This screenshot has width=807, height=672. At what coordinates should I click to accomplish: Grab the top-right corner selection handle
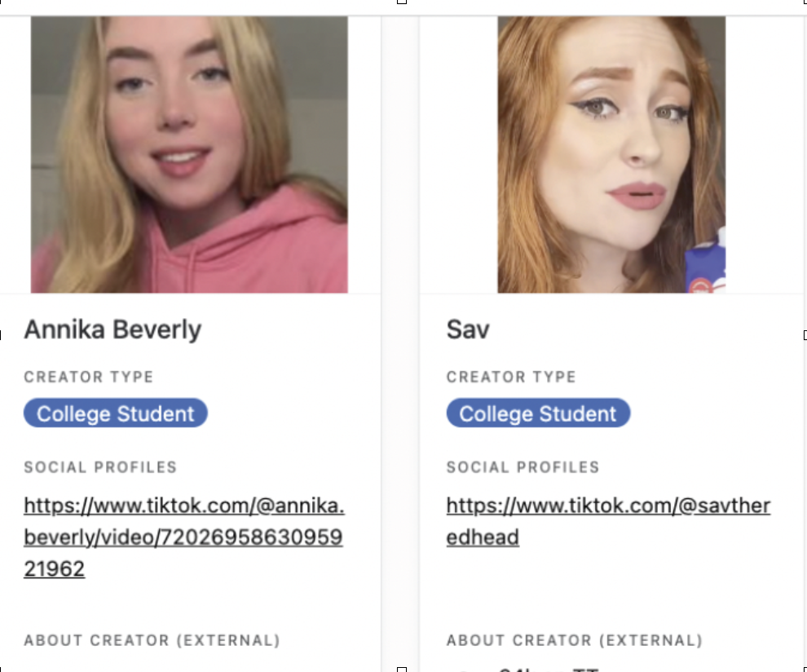coord(805,2)
